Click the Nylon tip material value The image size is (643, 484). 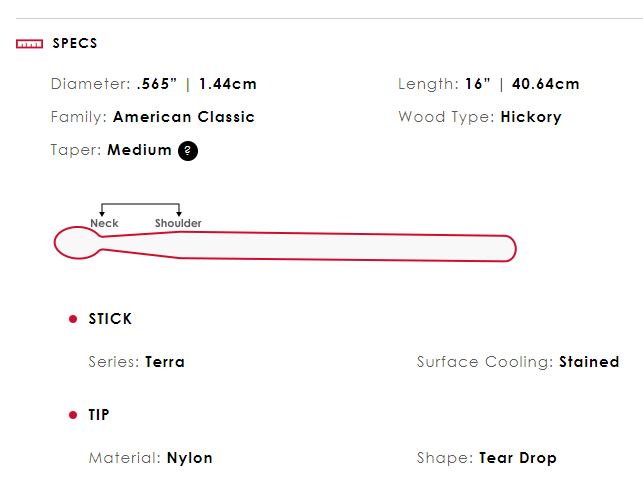tap(190, 458)
